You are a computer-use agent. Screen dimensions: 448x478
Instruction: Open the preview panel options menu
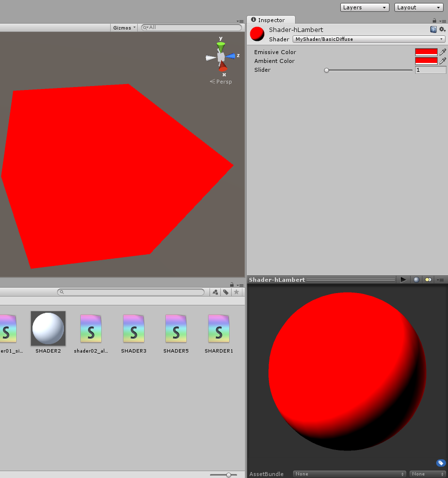pos(441,280)
